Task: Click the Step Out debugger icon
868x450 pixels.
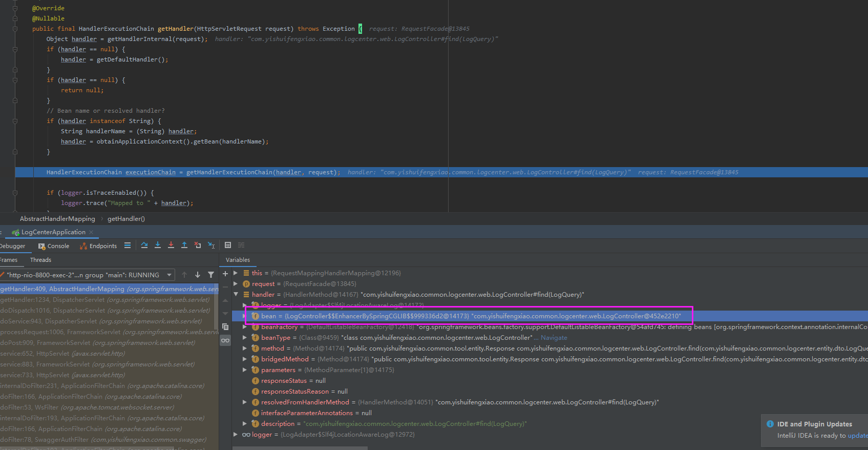Action: coord(184,246)
